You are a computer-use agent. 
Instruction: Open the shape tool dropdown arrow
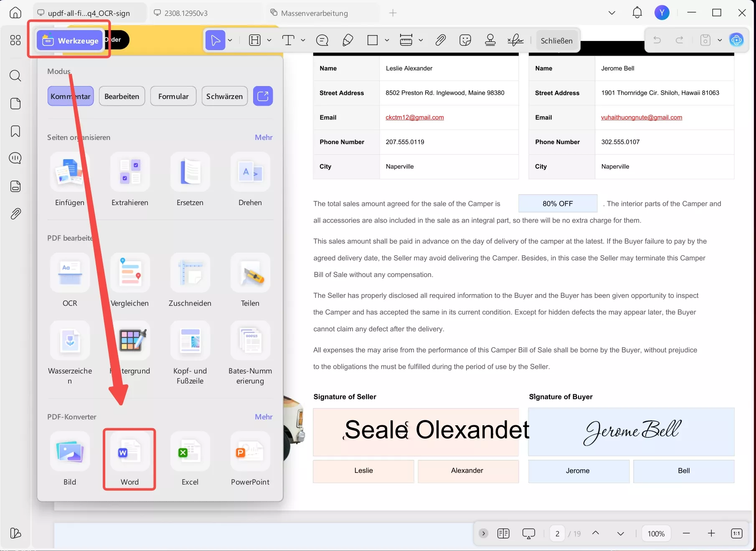(387, 40)
